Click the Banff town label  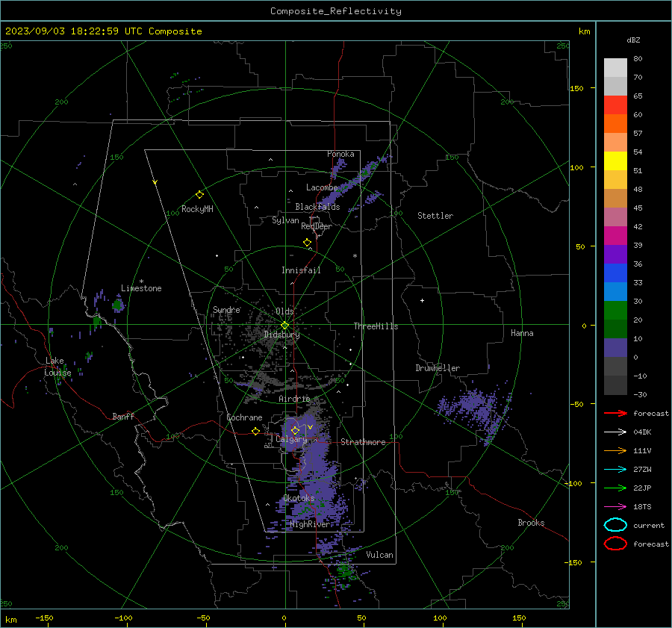click(123, 416)
